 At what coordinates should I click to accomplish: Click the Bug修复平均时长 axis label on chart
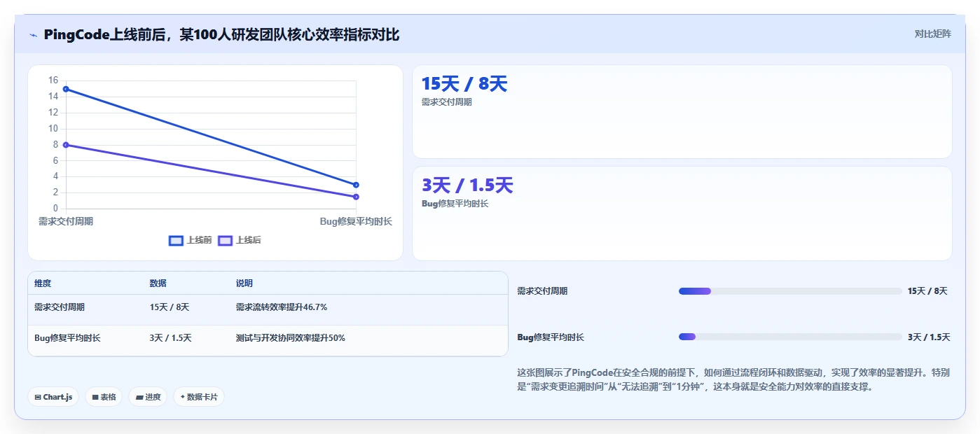coord(356,221)
